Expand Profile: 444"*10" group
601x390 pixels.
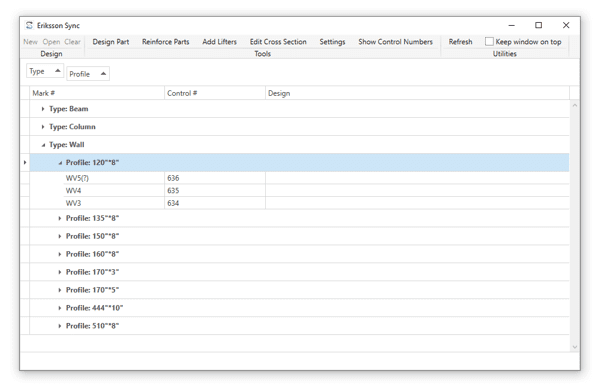pos(60,308)
